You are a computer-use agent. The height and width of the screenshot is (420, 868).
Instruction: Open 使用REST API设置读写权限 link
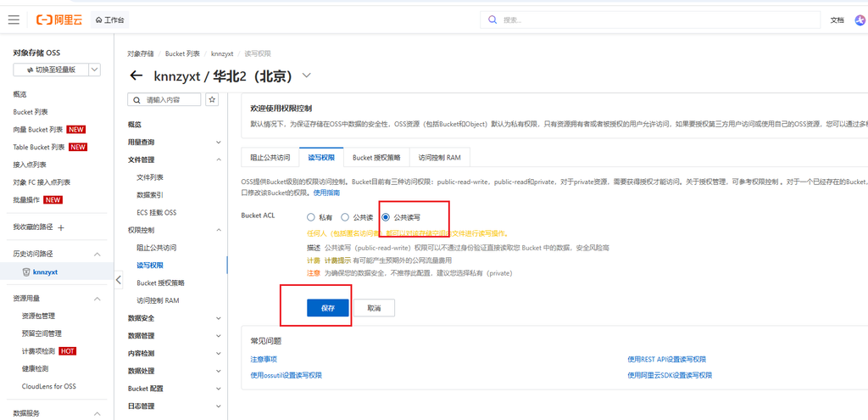pos(666,359)
